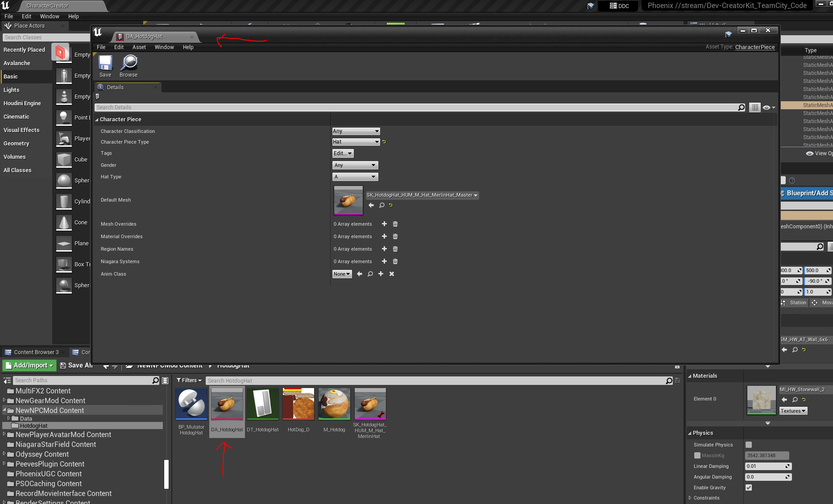Use selected asset for Anim Class
This screenshot has width=833, height=504.
click(x=360, y=274)
